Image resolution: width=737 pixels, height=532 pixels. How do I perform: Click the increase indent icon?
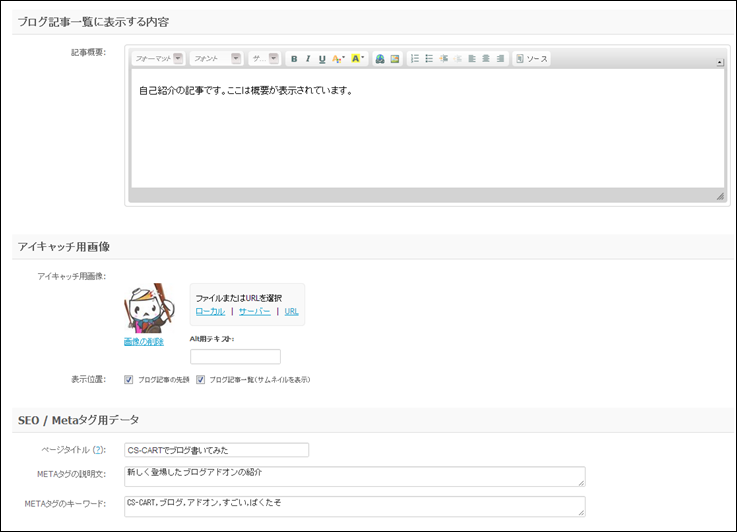pos(443,59)
